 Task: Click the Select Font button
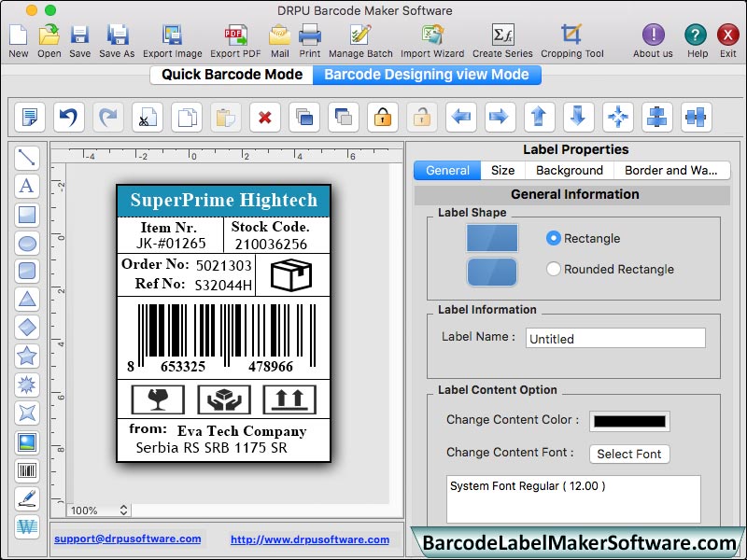pos(629,454)
